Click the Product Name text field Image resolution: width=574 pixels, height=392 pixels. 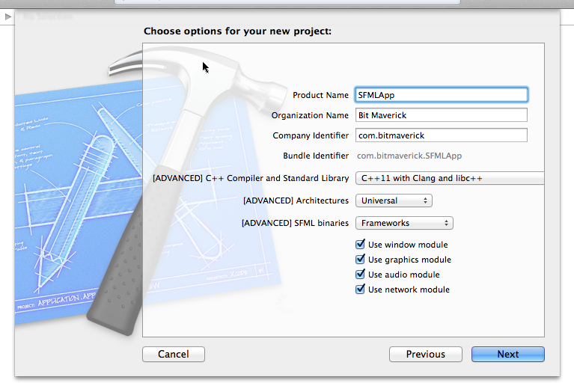pyautogui.click(x=441, y=95)
